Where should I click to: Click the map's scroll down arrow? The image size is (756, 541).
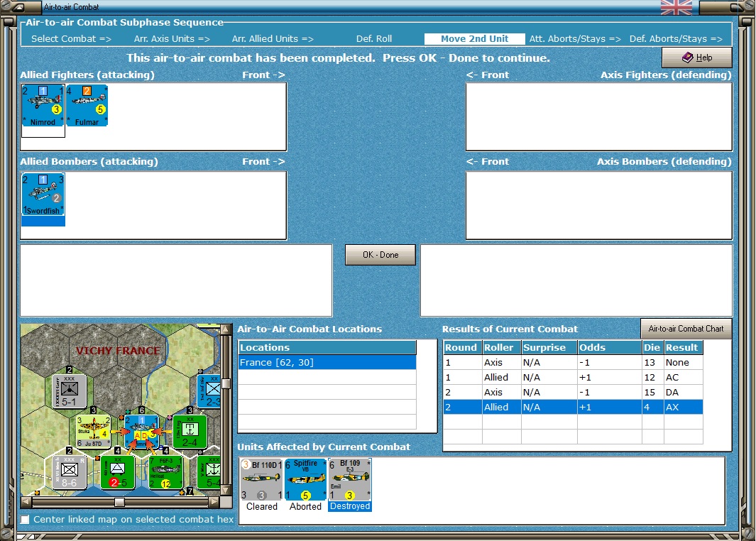(x=225, y=491)
